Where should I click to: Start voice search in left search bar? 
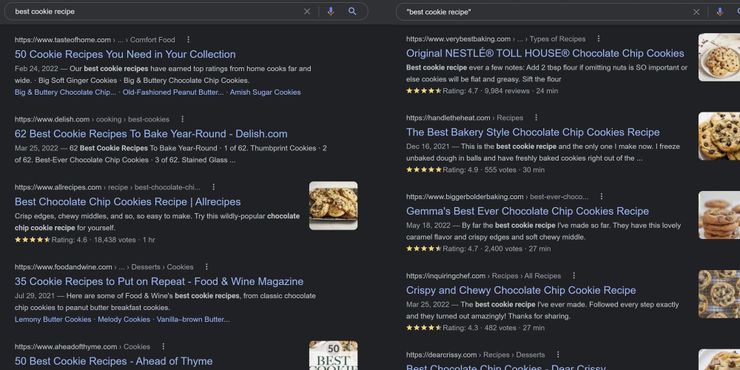(x=330, y=12)
